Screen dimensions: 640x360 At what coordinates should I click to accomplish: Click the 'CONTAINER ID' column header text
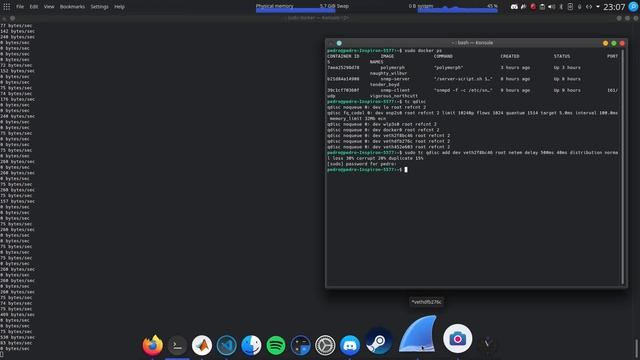(x=343, y=56)
